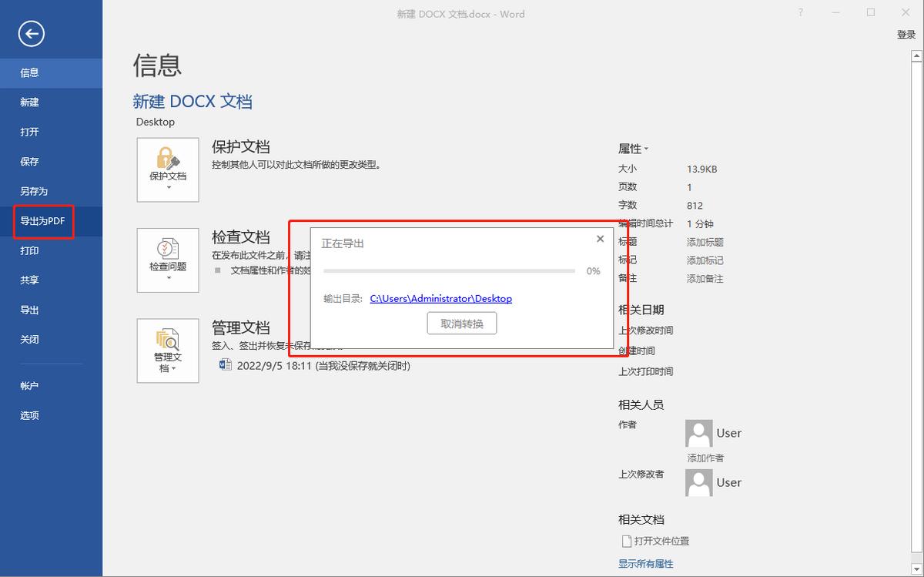Click the Help question mark in title bar

point(799,13)
